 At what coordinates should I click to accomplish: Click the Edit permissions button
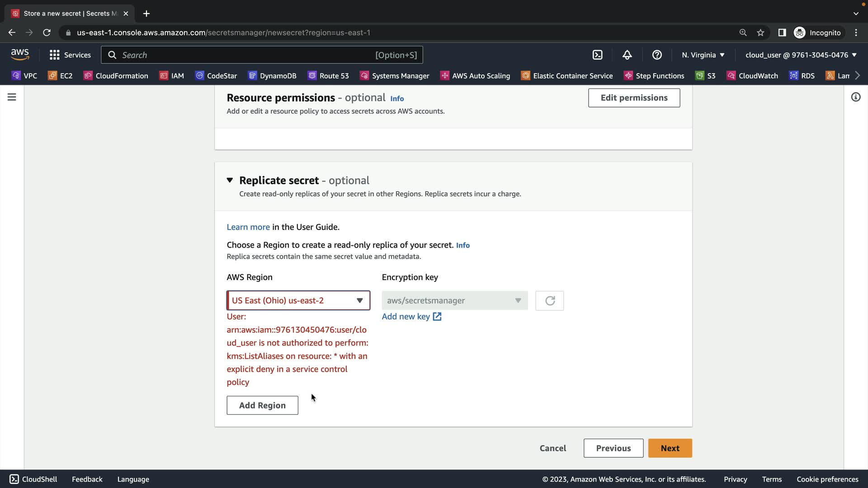(634, 98)
